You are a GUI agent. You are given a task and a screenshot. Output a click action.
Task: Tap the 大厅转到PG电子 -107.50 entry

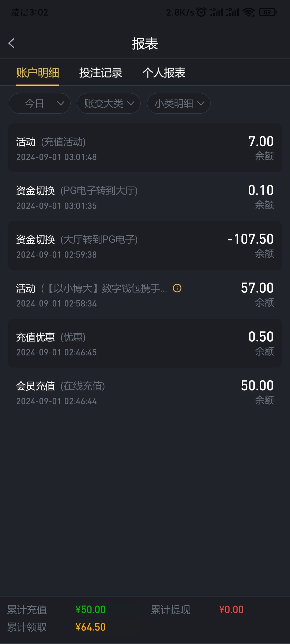point(145,246)
